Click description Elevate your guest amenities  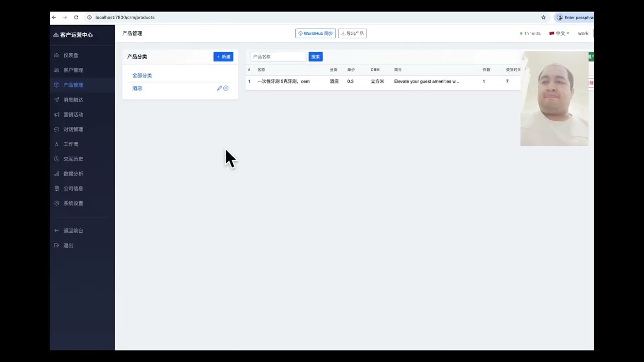(x=426, y=81)
